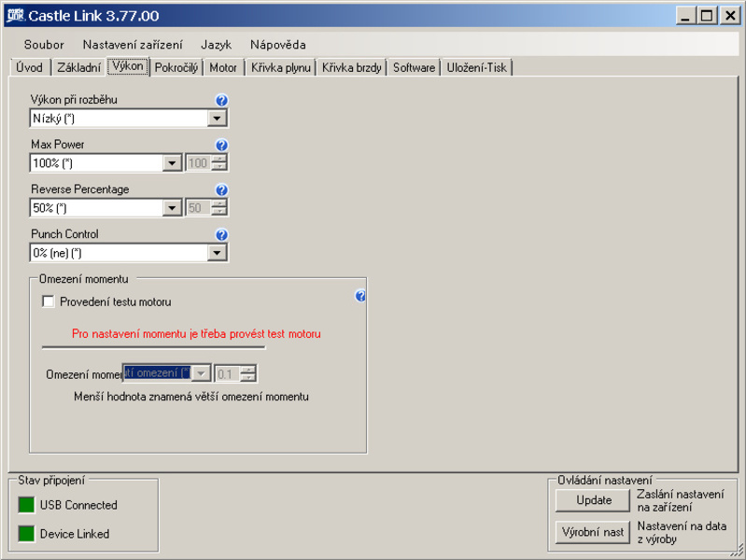Click green Device Linked status indicator
Image resolution: width=746 pixels, height=560 pixels.
(x=26, y=534)
